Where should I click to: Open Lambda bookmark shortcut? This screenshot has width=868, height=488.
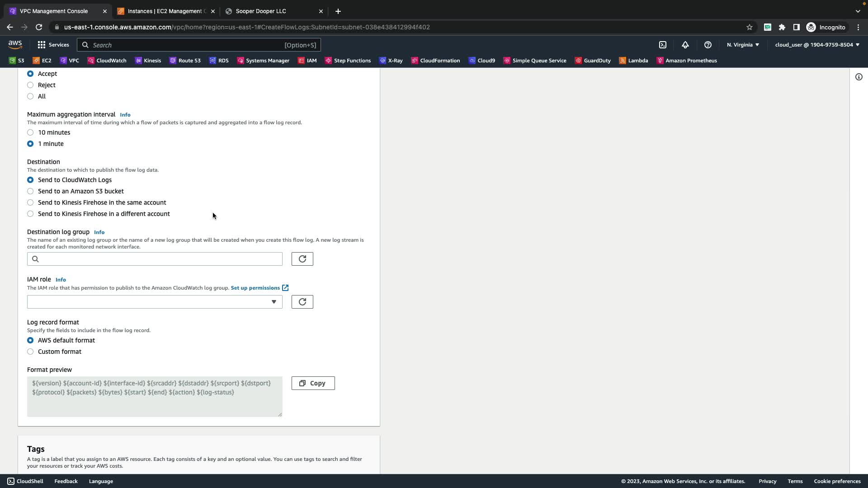633,61
